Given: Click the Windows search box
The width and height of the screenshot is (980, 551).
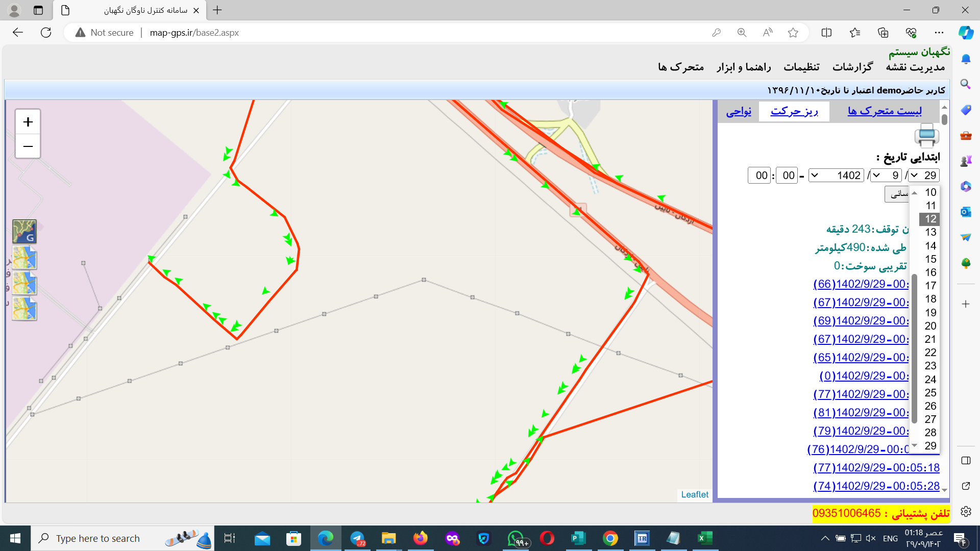Looking at the screenshot, I should point(122,538).
